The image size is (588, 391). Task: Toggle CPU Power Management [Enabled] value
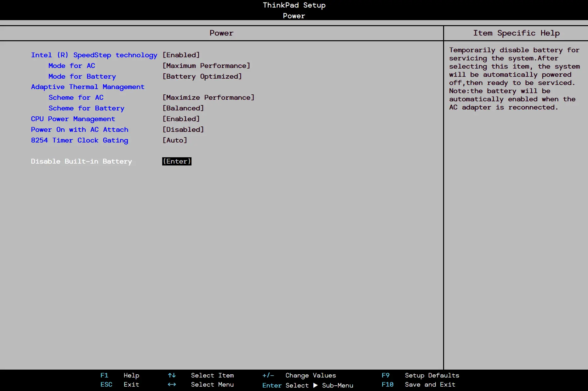click(181, 119)
